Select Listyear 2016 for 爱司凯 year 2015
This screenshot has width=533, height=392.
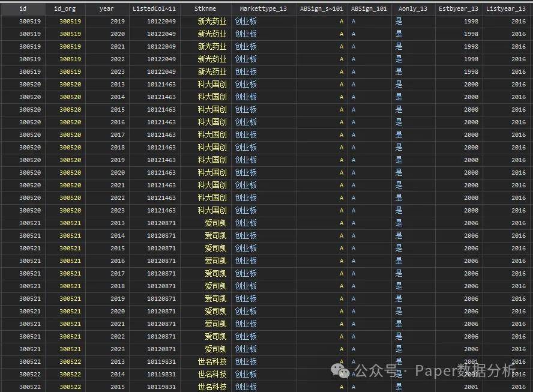(519, 248)
